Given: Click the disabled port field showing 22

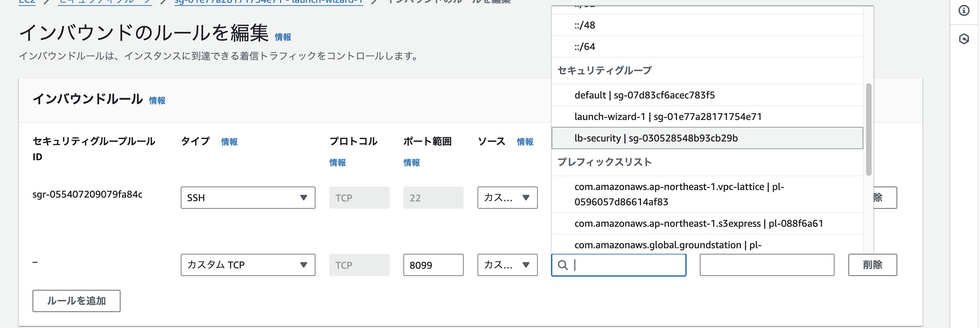Looking at the screenshot, I should coord(433,197).
